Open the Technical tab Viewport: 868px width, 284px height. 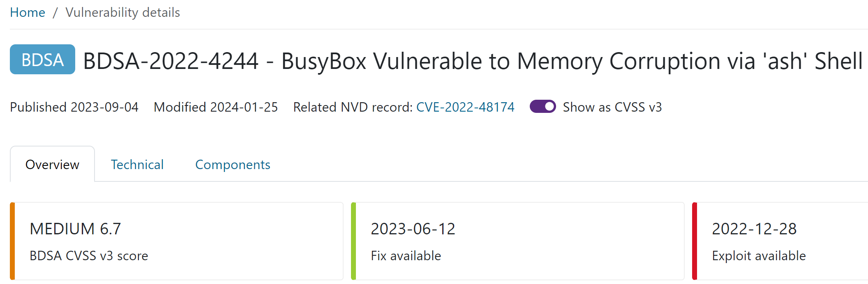[x=137, y=165]
